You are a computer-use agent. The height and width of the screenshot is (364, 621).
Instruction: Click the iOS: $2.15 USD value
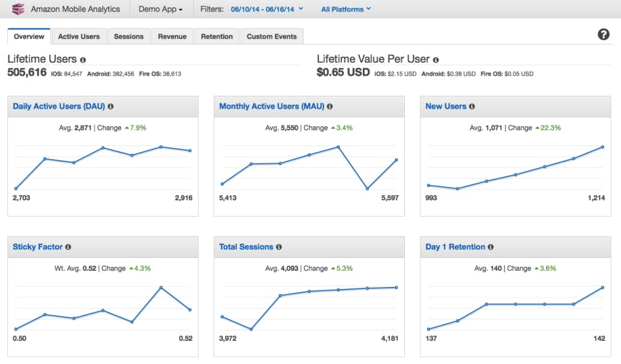(395, 74)
